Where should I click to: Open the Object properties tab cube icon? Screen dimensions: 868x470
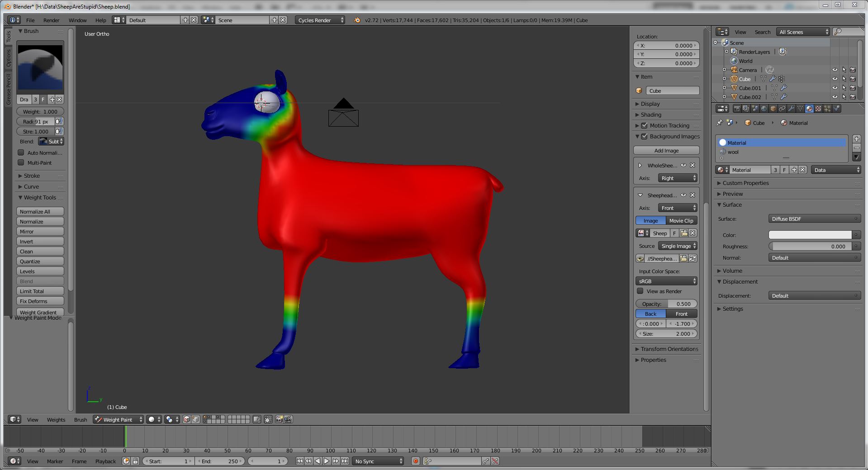(x=773, y=109)
